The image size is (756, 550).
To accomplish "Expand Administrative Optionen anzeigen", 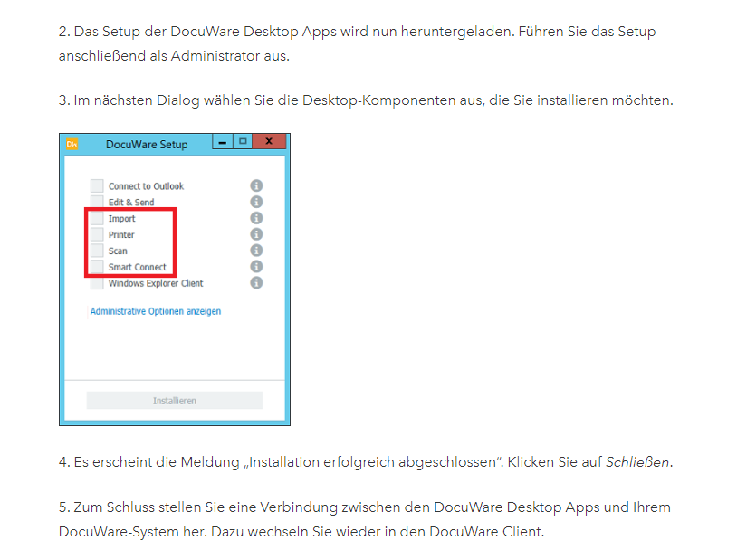I will [x=155, y=311].
